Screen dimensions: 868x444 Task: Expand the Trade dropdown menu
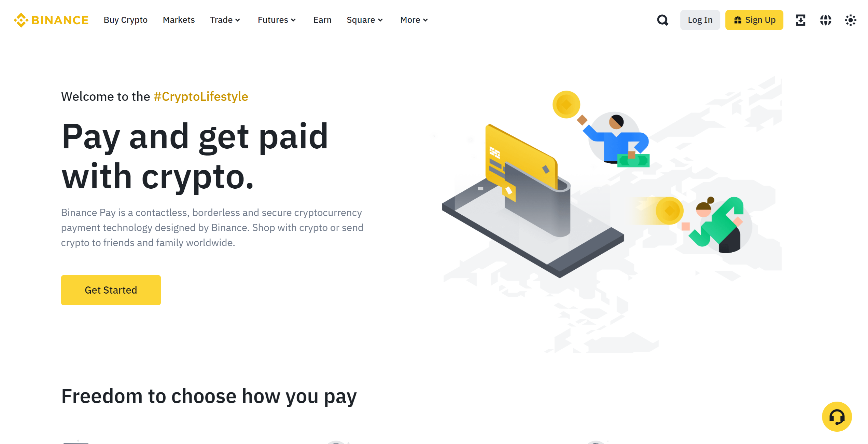[x=225, y=20]
